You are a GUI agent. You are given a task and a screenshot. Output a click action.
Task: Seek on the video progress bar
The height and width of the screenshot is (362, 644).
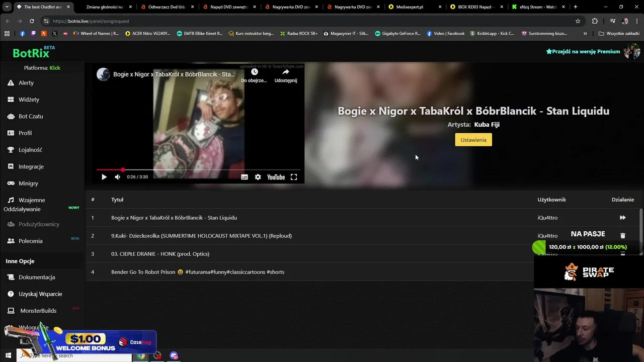[198, 170]
